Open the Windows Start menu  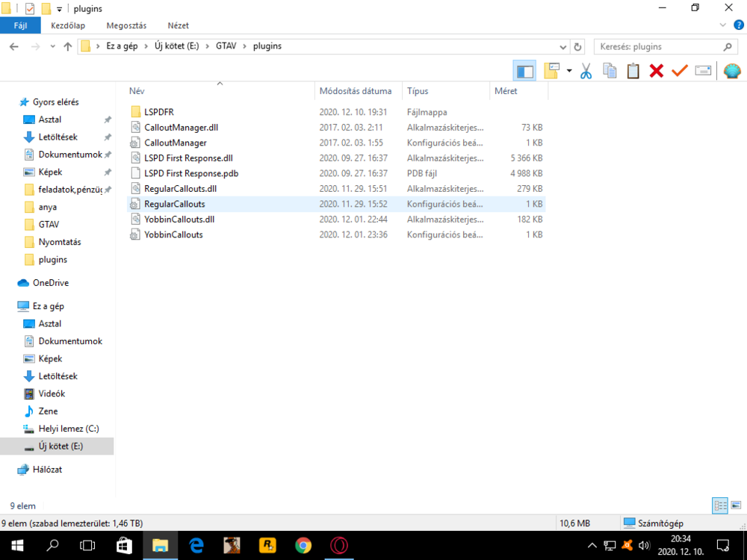click(17, 545)
